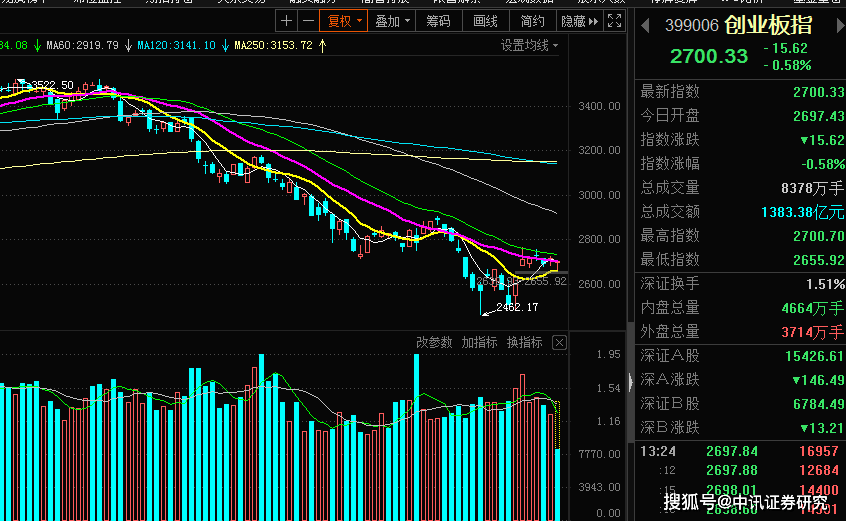
Task: Open the 叠加 overlay dropdown
Action: (392, 21)
